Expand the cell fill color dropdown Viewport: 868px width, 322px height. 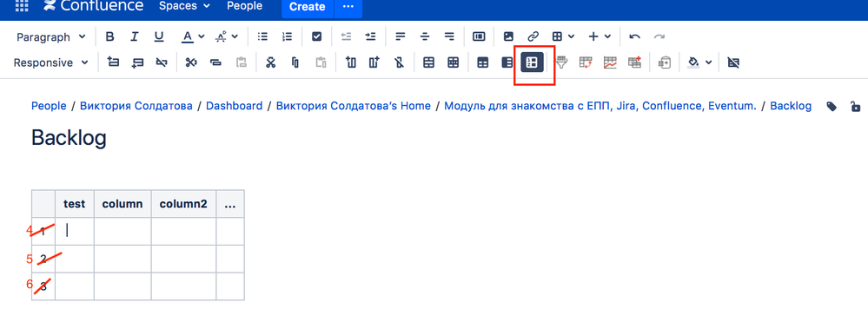(x=708, y=62)
